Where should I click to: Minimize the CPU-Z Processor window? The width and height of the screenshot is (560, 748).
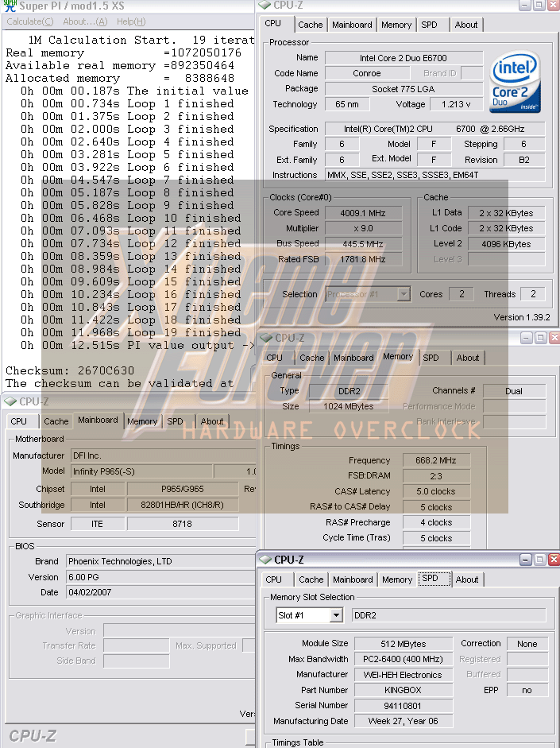[x=524, y=6]
